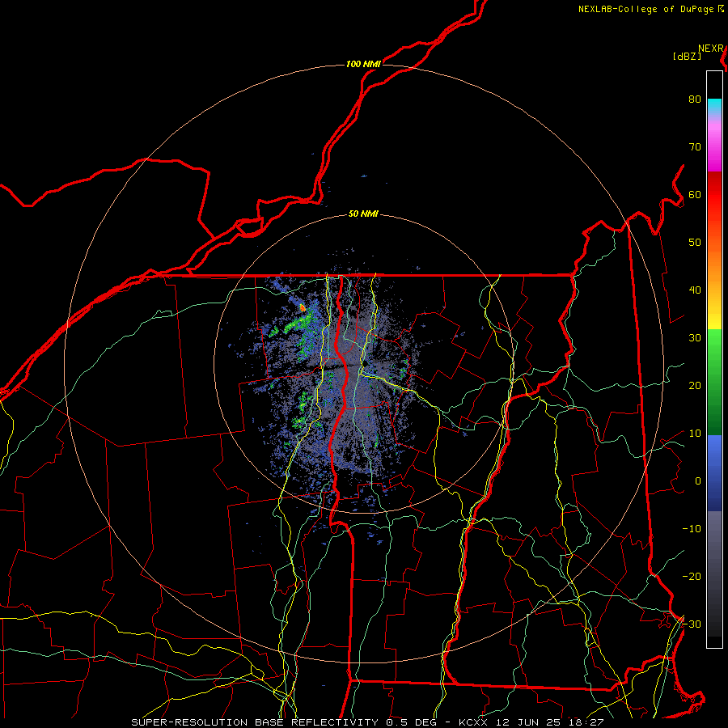Click the 70 value on the dBZ scale

[x=695, y=146]
